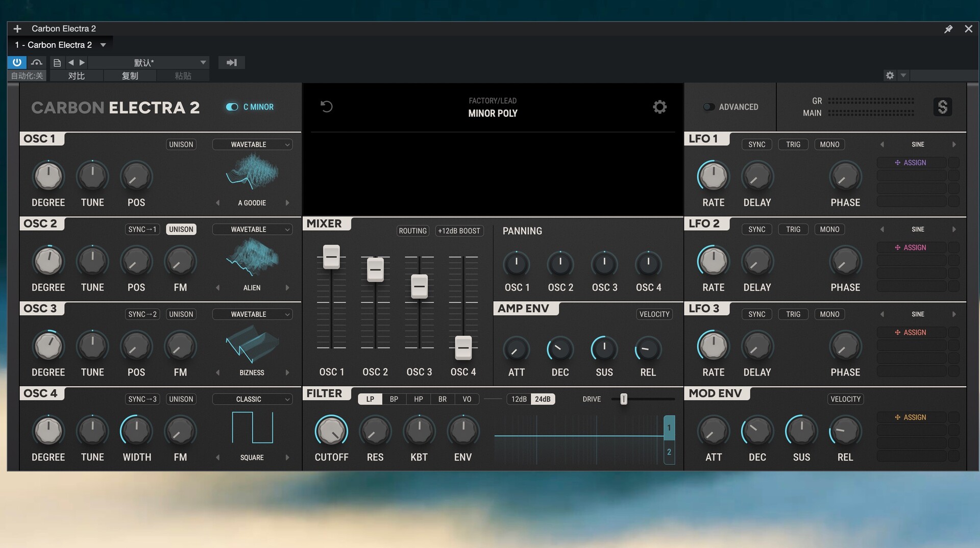Click ASSIGN for MOD ENV
980x548 pixels.
(911, 417)
